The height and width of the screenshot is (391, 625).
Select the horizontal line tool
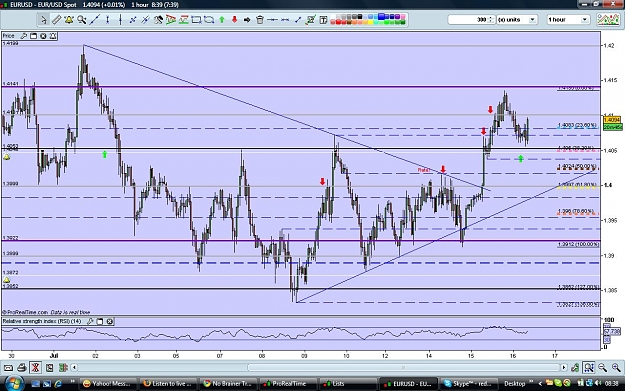click(x=272, y=20)
